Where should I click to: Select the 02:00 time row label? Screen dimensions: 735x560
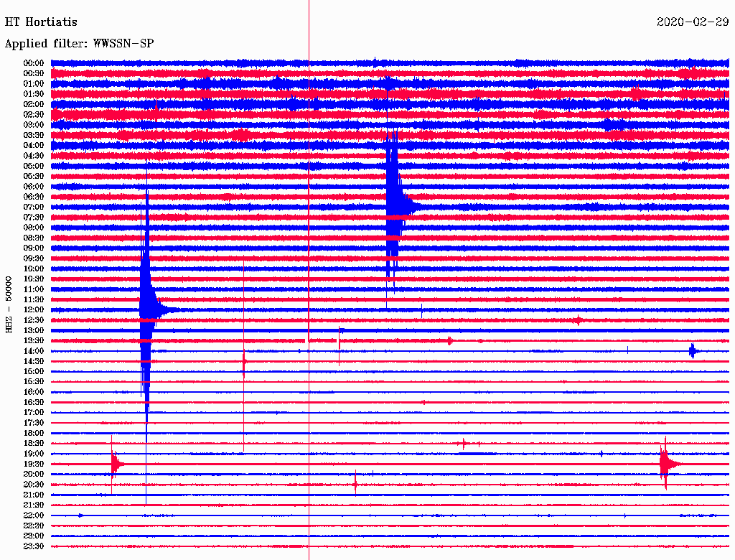34,104
